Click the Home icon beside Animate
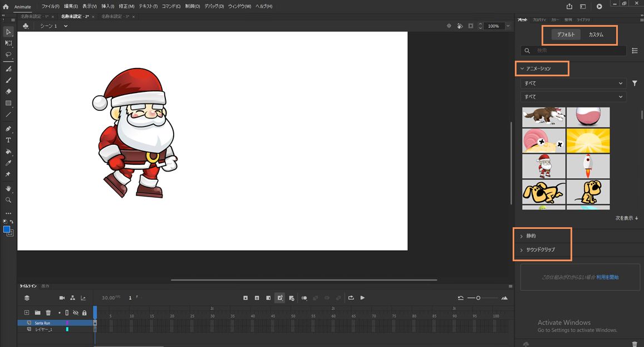This screenshot has width=644, height=347. [x=6, y=7]
